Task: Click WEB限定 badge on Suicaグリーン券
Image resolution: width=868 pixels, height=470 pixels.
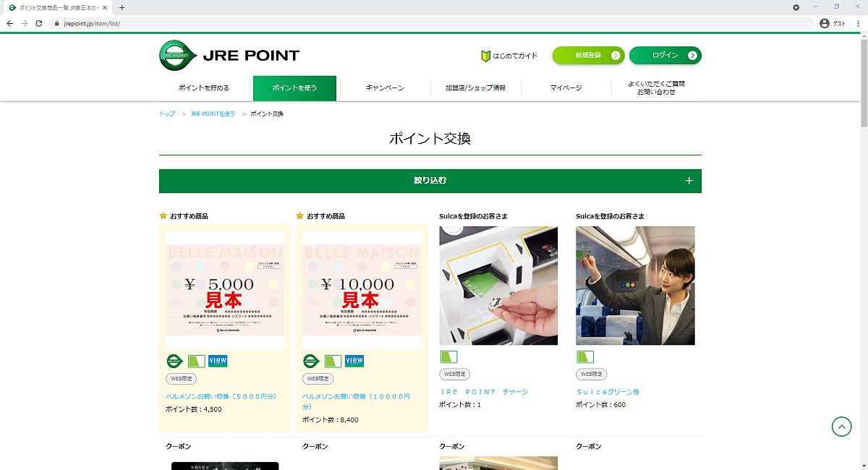Action: 591,375
